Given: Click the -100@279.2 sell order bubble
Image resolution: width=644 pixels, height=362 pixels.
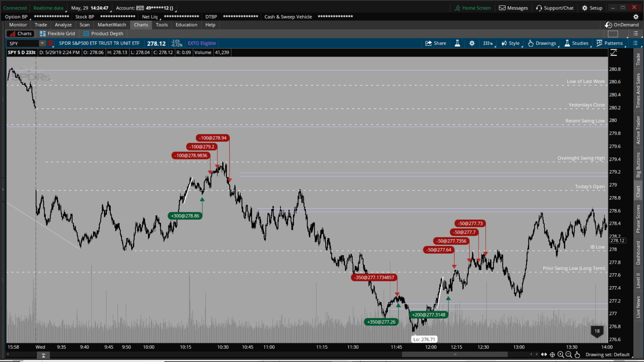Looking at the screenshot, I should [202, 147].
